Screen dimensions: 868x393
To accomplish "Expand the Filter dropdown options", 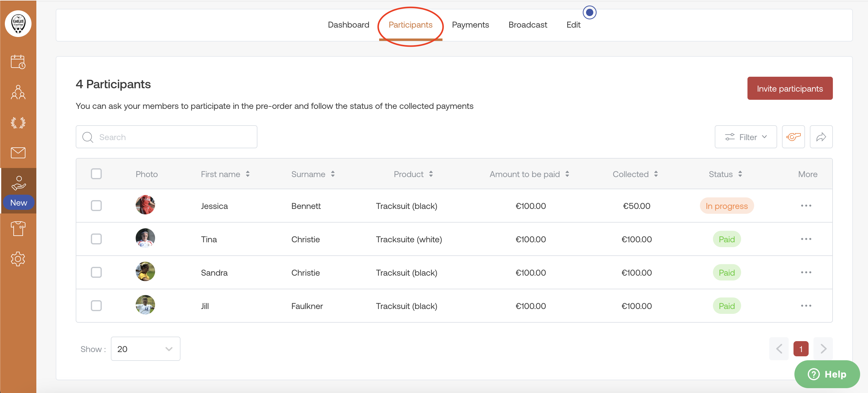I will [x=746, y=137].
